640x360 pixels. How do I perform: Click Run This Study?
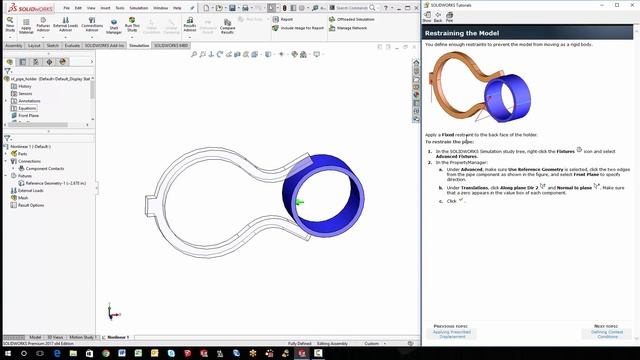[x=132, y=24]
